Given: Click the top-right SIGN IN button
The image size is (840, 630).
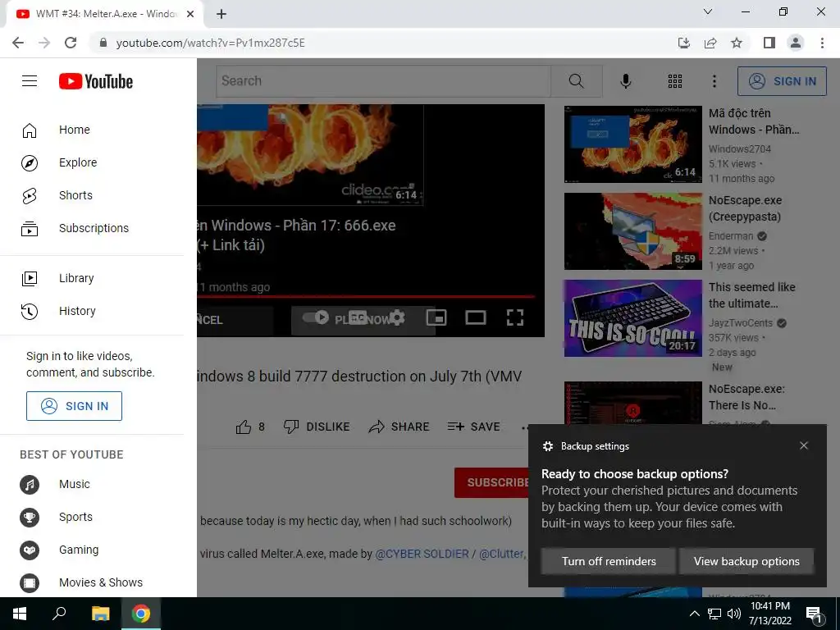Looking at the screenshot, I should (x=782, y=81).
